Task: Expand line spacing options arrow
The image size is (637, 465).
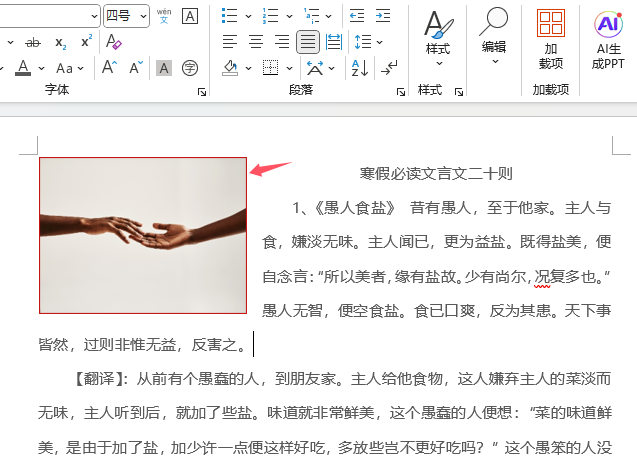Action: (x=379, y=42)
